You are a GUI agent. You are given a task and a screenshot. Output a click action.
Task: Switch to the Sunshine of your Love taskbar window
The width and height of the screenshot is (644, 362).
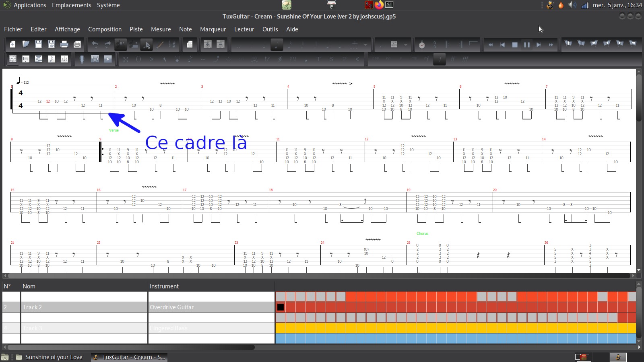click(49, 357)
